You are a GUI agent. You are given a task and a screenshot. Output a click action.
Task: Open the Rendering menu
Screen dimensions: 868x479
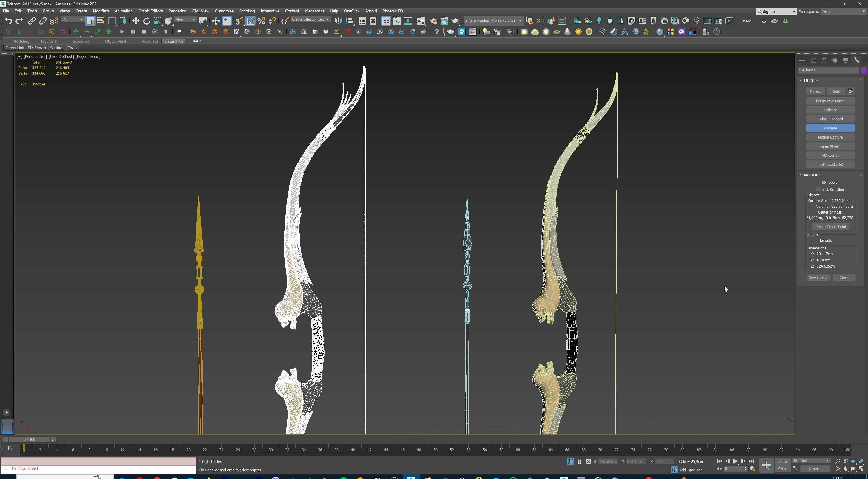[177, 11]
